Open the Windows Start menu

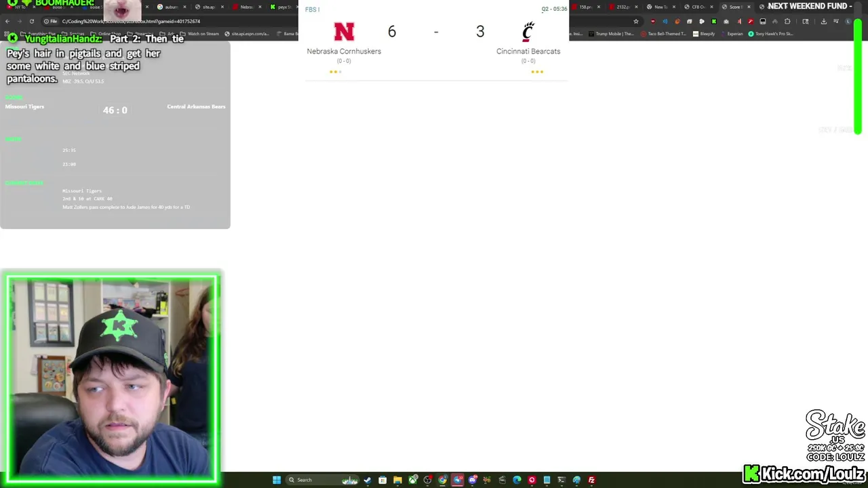pyautogui.click(x=277, y=480)
